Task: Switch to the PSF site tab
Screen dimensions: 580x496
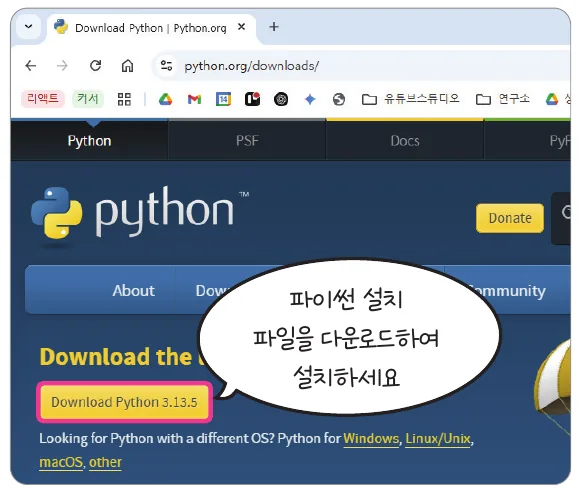Action: coord(247,141)
